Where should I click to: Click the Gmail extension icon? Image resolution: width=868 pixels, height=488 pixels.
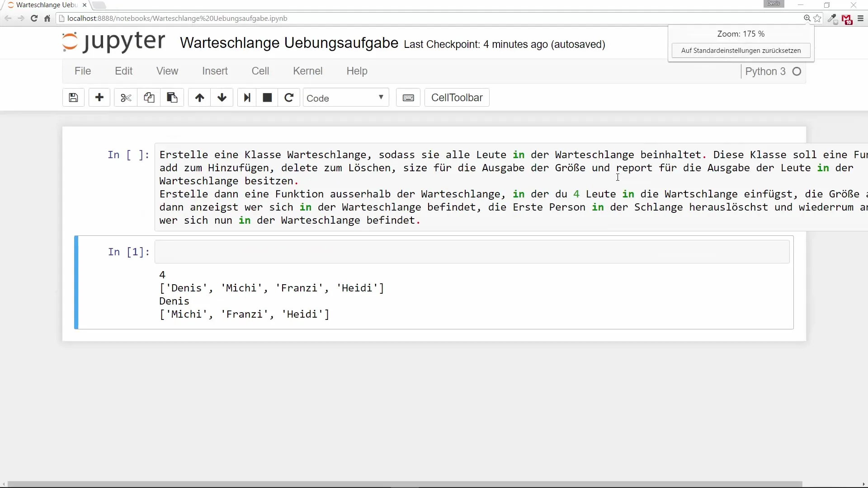coord(847,19)
